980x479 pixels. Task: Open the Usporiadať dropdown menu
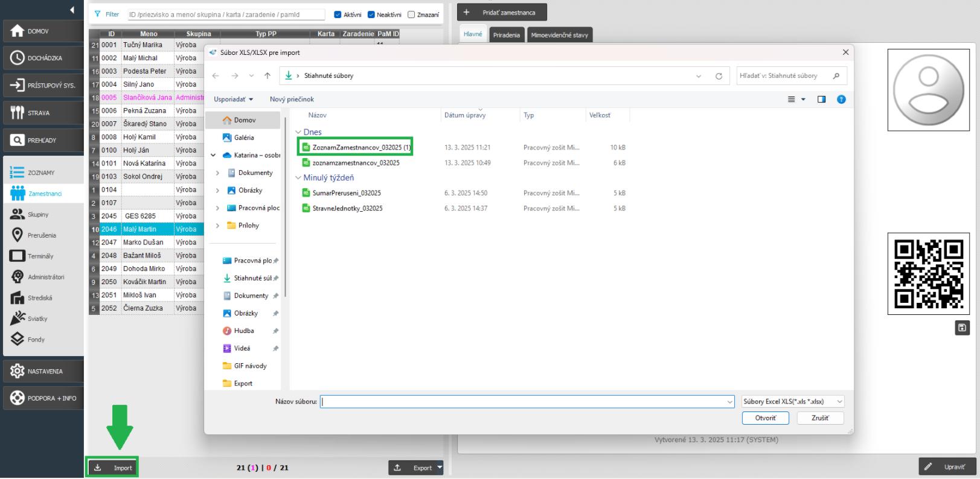click(233, 100)
